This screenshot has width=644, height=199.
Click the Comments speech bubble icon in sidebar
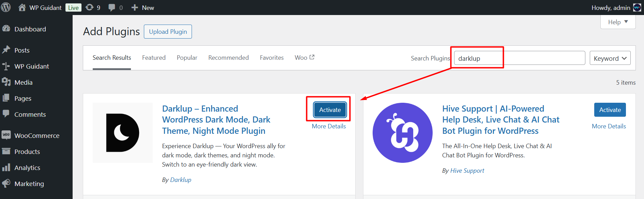[6, 114]
